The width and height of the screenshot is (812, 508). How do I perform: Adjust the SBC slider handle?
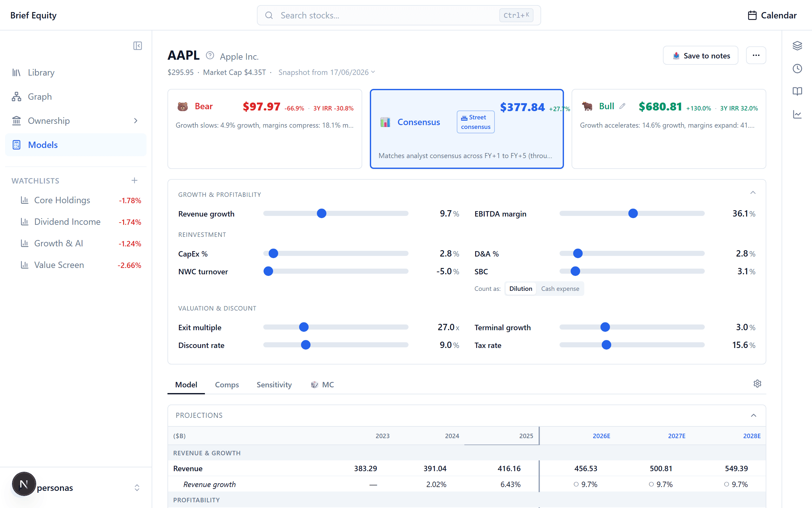(575, 271)
